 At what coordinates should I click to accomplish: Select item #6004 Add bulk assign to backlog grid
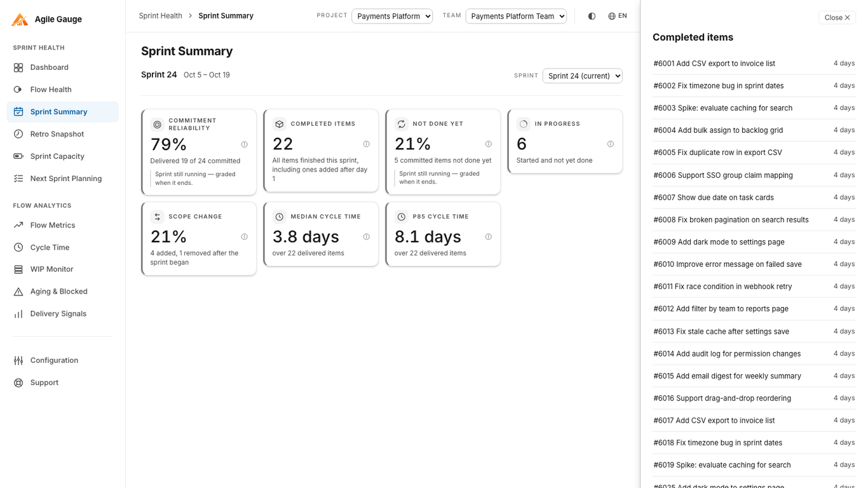(754, 130)
